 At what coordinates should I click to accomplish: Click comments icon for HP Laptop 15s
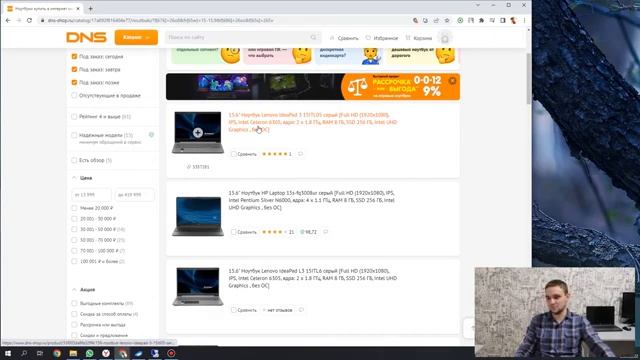[x=325, y=232]
